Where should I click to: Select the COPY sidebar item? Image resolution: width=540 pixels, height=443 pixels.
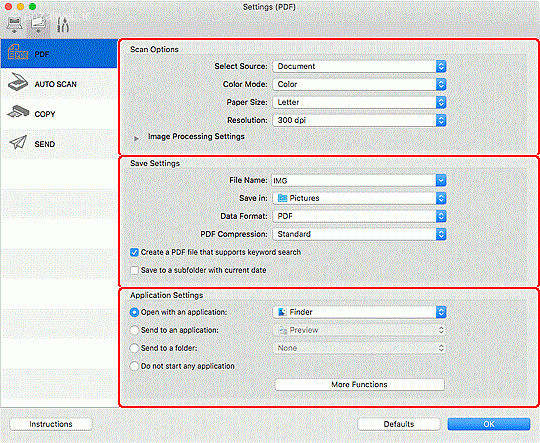click(x=59, y=114)
